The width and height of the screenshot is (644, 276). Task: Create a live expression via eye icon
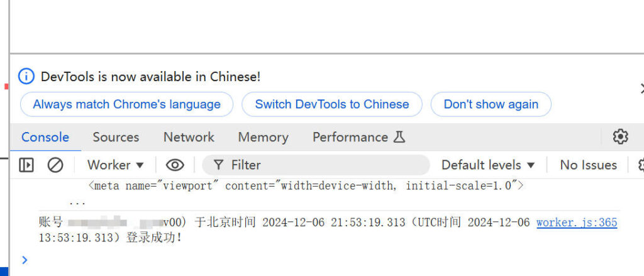(x=175, y=165)
